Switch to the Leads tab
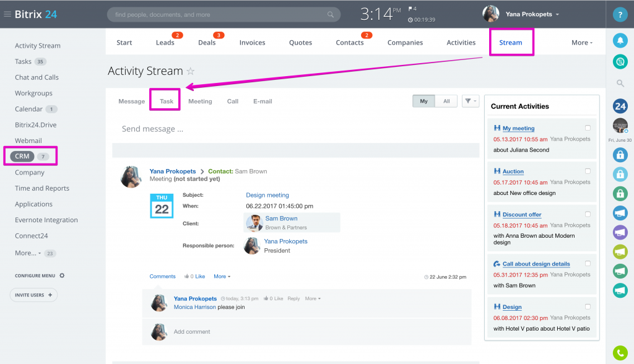Screen dimensions: 634x364 coord(165,43)
